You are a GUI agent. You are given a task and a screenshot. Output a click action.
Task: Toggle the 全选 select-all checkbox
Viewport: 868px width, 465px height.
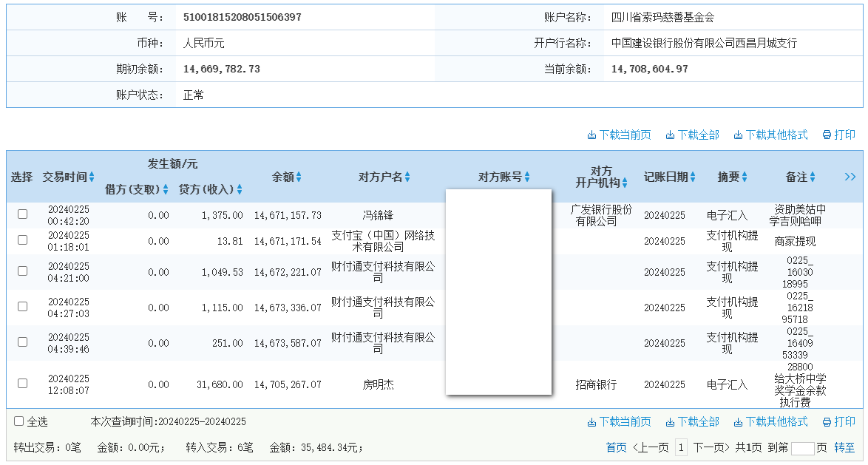pos(18,421)
